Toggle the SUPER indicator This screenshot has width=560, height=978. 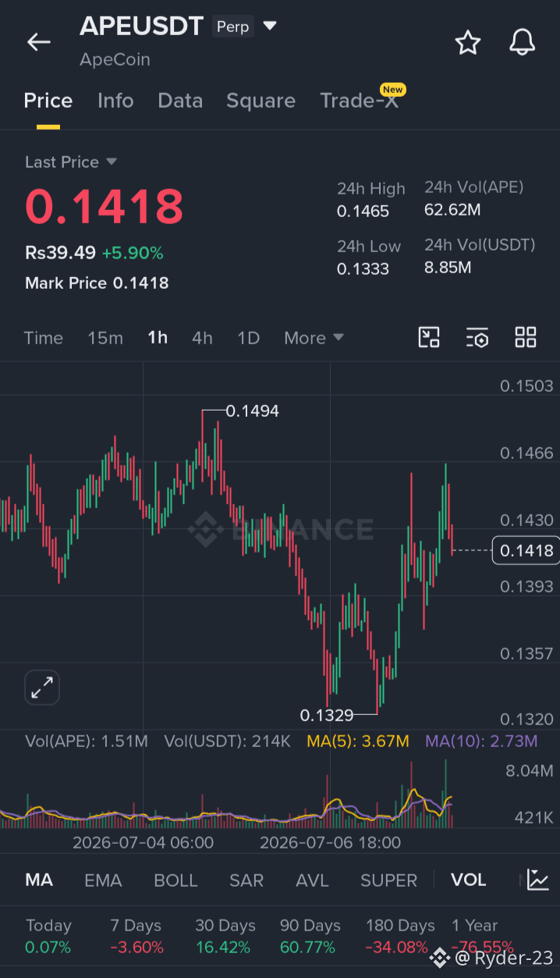click(388, 880)
